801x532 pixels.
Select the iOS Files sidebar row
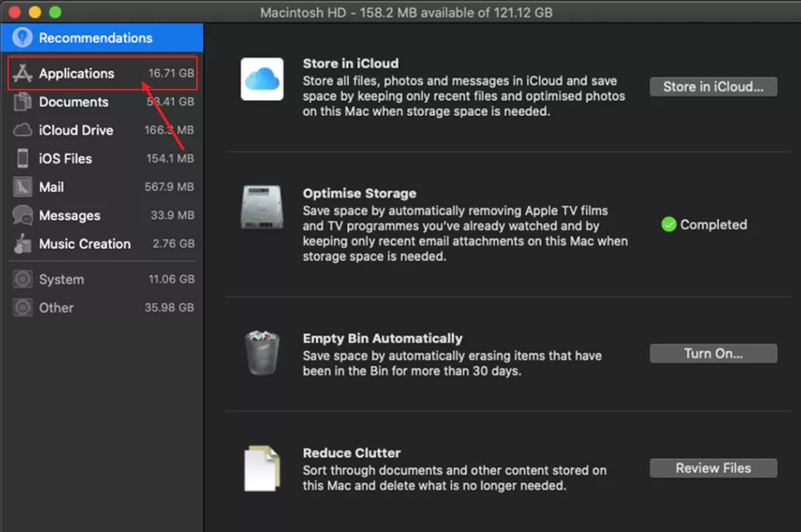pyautogui.click(x=103, y=159)
